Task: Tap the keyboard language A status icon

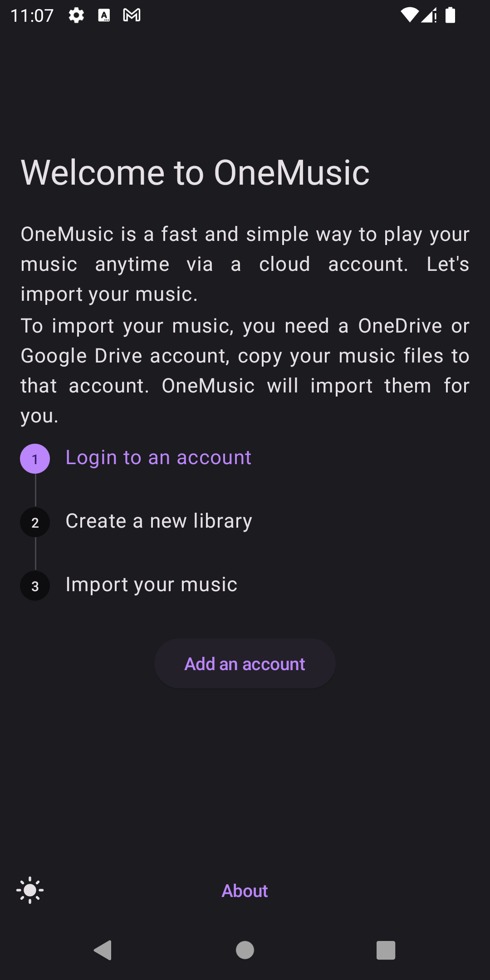Action: coord(104,15)
